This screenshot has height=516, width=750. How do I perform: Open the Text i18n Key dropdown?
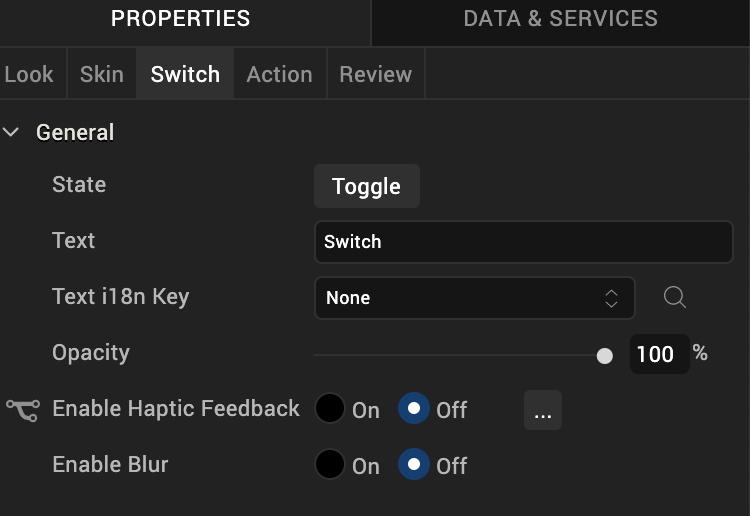point(474,298)
